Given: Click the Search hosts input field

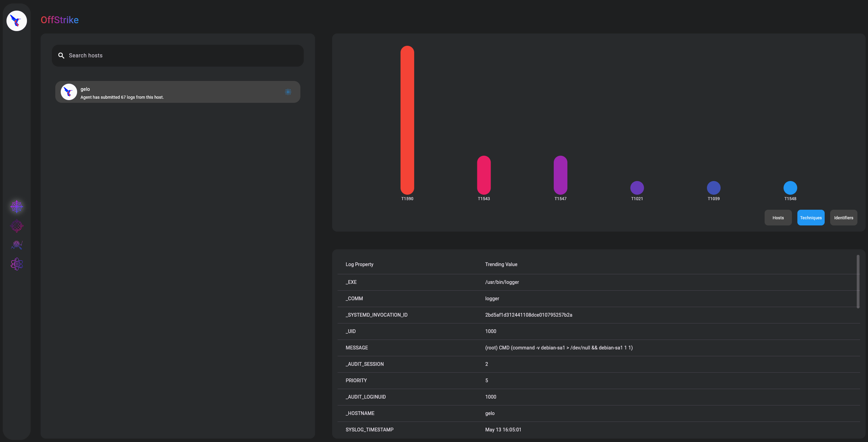Looking at the screenshot, I should (178, 56).
